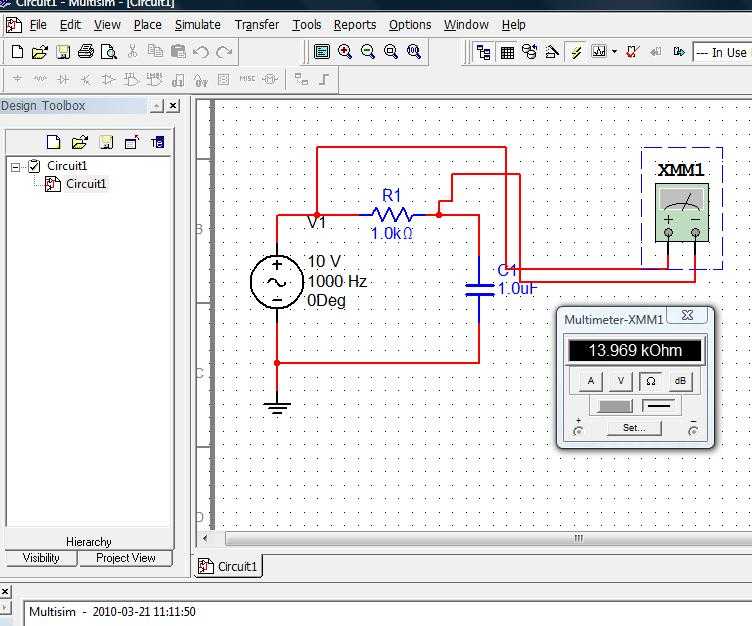Viewport: 752px width, 626px height.
Task: Open the grapher analysis icon
Action: [x=599, y=51]
